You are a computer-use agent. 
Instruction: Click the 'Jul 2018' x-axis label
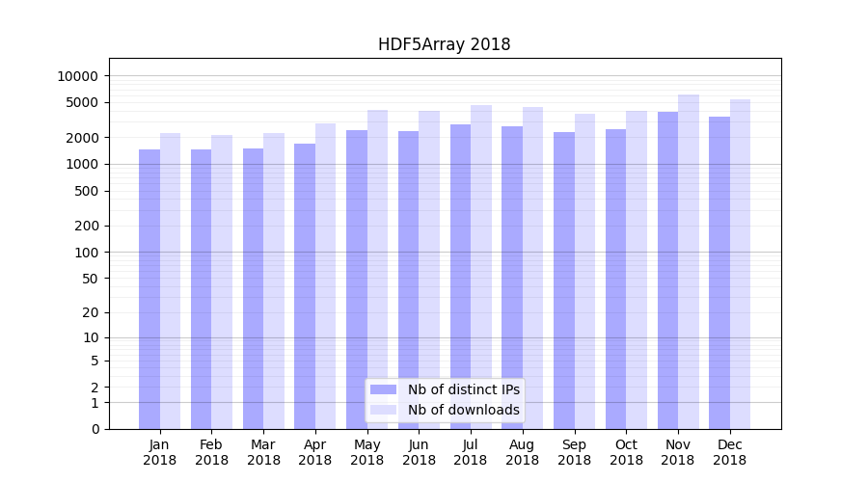tap(471, 452)
